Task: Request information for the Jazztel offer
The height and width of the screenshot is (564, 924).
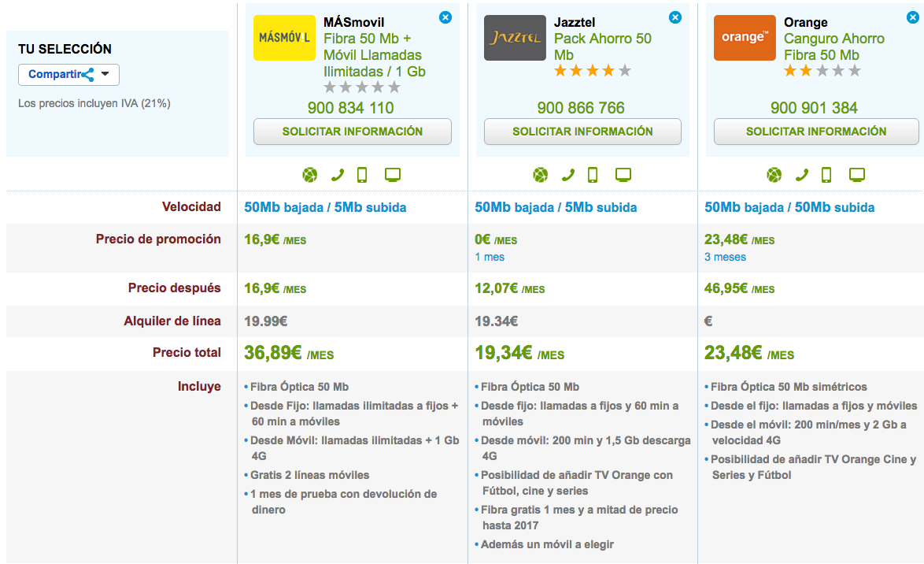Action: point(582,132)
